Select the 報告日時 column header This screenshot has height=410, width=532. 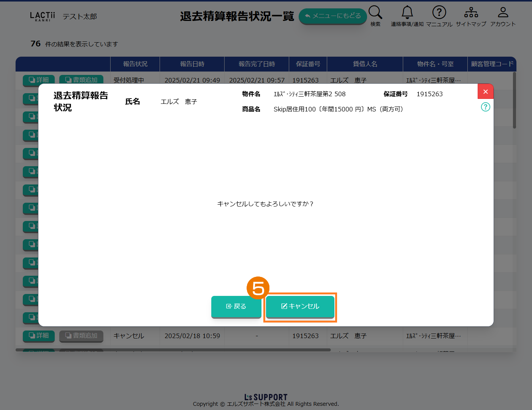click(x=192, y=64)
